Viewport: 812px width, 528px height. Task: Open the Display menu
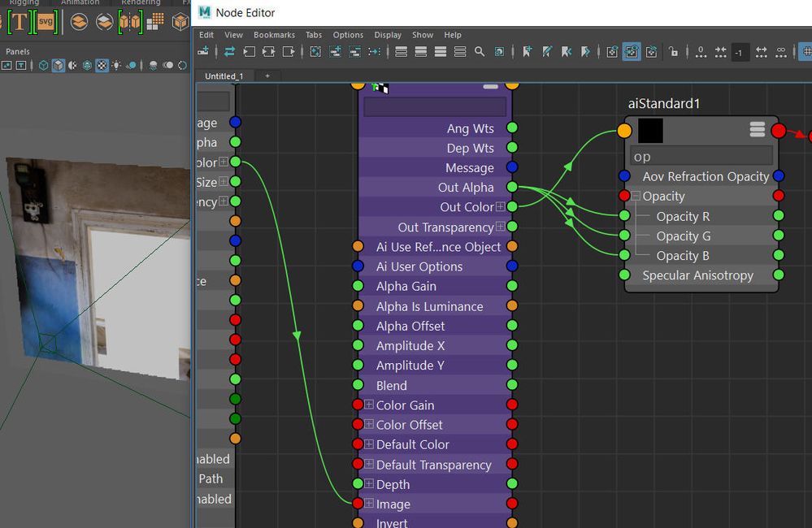(388, 35)
